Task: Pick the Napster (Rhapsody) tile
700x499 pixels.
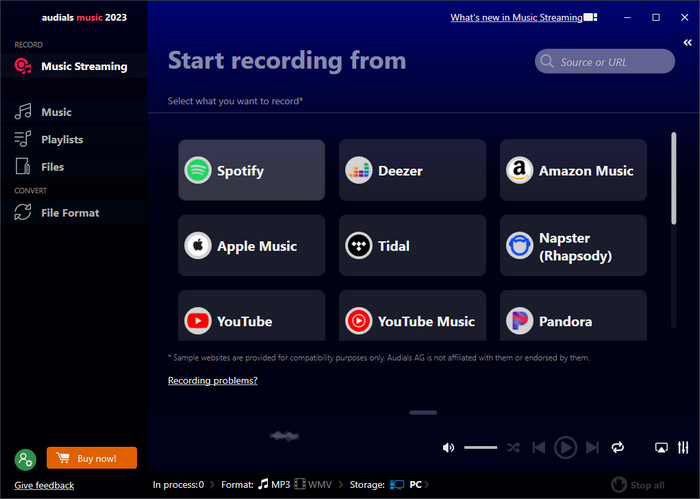Action: [573, 245]
